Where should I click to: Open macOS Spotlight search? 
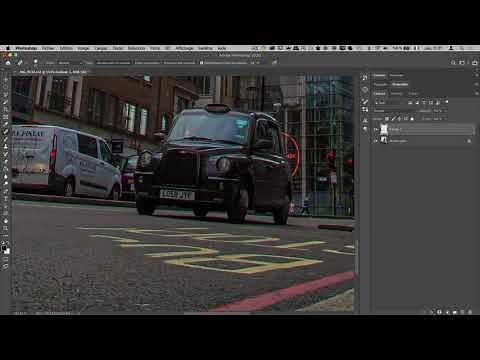pos(462,48)
